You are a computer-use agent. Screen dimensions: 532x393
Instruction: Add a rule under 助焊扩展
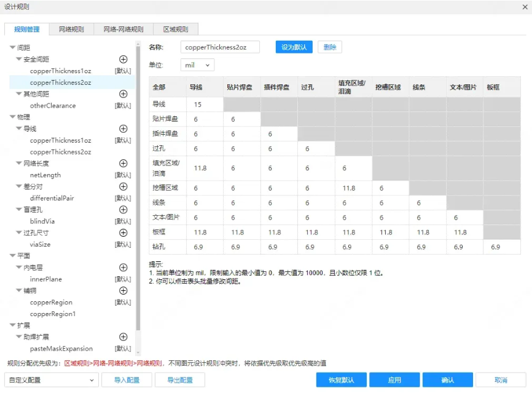[123, 336]
